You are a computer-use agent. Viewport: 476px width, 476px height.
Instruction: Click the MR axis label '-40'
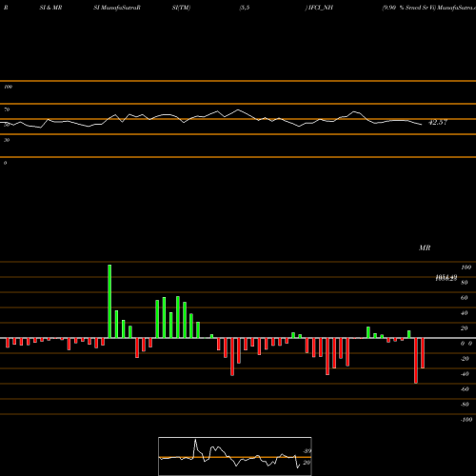tap(465, 374)
